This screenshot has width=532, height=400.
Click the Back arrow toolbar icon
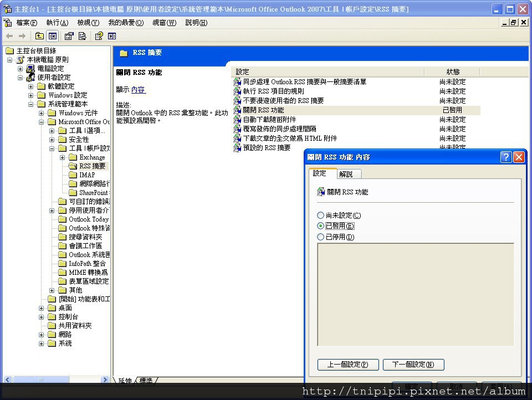coord(9,36)
